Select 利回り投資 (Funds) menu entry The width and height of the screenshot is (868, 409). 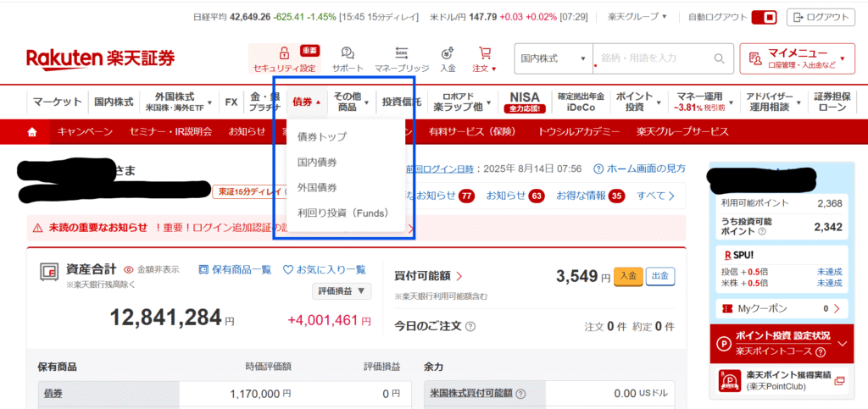pos(343,213)
